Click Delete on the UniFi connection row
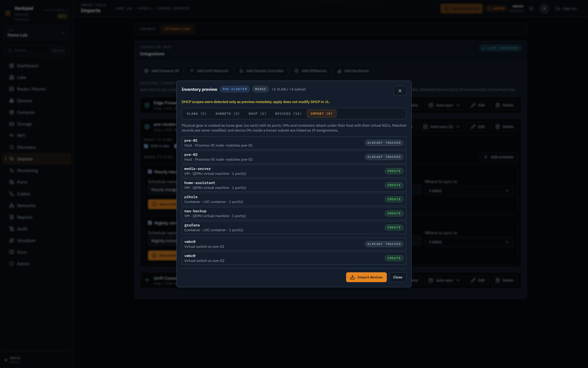The image size is (588, 368). tap(505, 280)
